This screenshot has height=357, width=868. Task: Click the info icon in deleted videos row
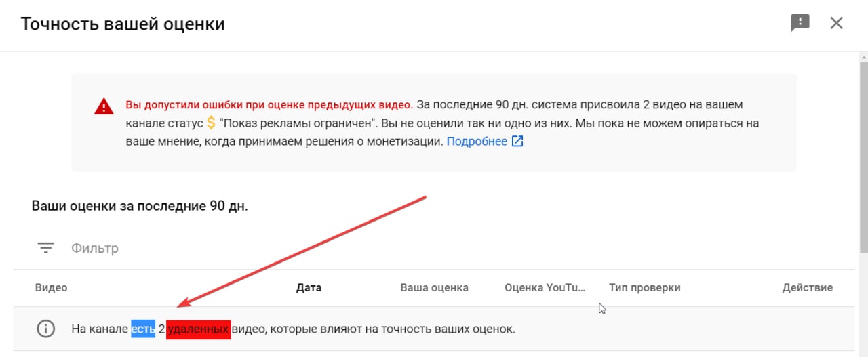click(45, 329)
